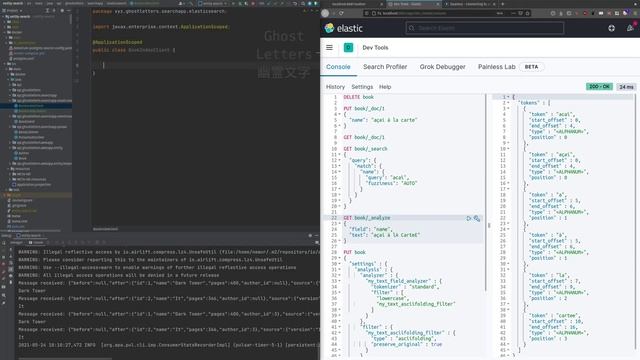Screen dimensions: 640x360
Task: Fold the PUT book body at line 29
Action: 339,258
